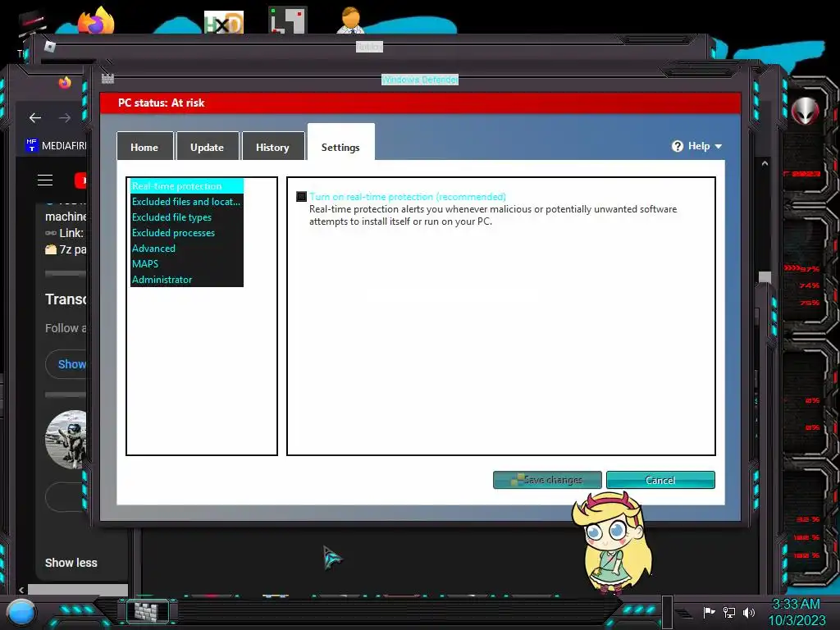Image resolution: width=840 pixels, height=630 pixels.
Task: Click the Help question mark icon
Action: (x=678, y=146)
